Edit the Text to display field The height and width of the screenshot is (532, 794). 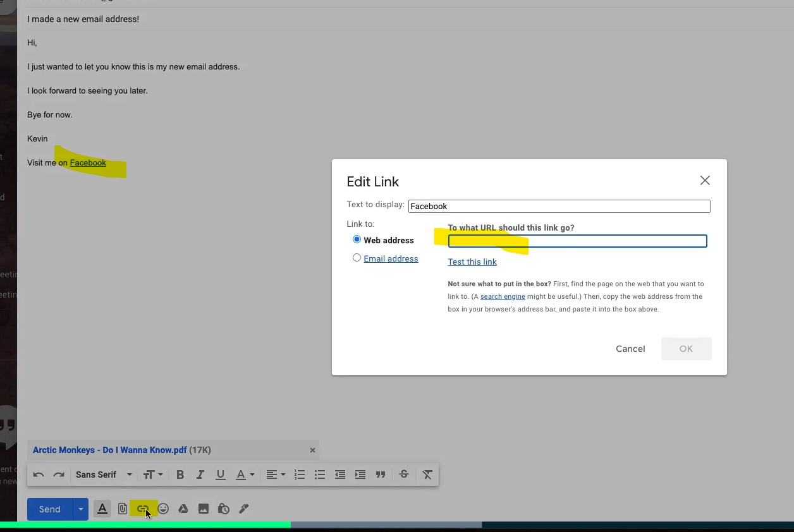[x=559, y=206]
